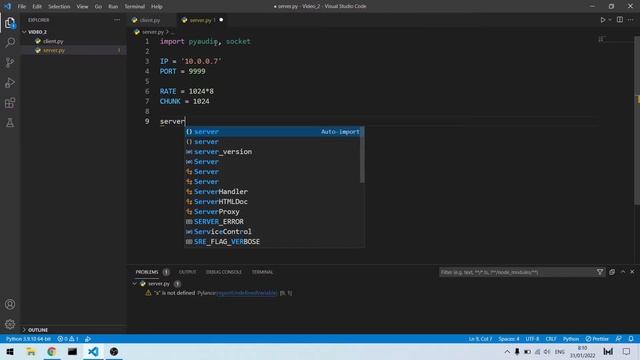This screenshot has width=640, height=360.
Task: Open Windows Action Center notifications
Action: pyautogui.click(x=627, y=351)
